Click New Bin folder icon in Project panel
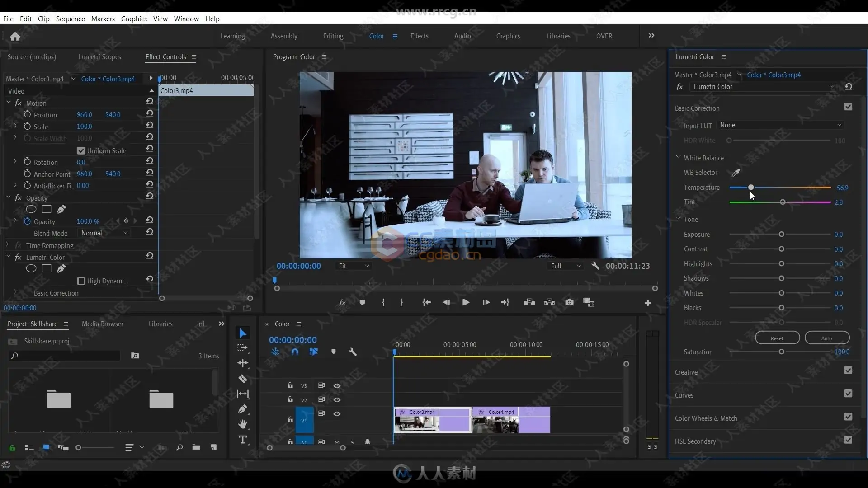 [196, 447]
